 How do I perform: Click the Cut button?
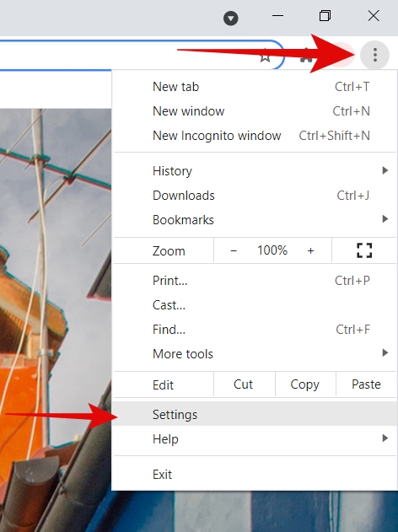point(245,384)
